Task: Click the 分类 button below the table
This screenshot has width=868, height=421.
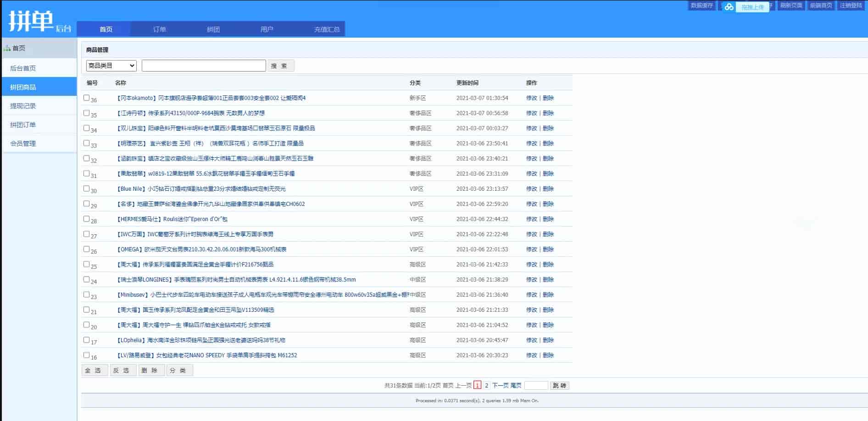Action: coord(179,371)
